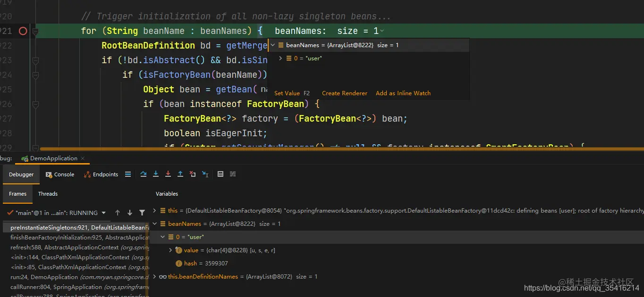Close the DemoApplication debug tab
Image resolution: width=644 pixels, height=297 pixels.
[x=82, y=158]
